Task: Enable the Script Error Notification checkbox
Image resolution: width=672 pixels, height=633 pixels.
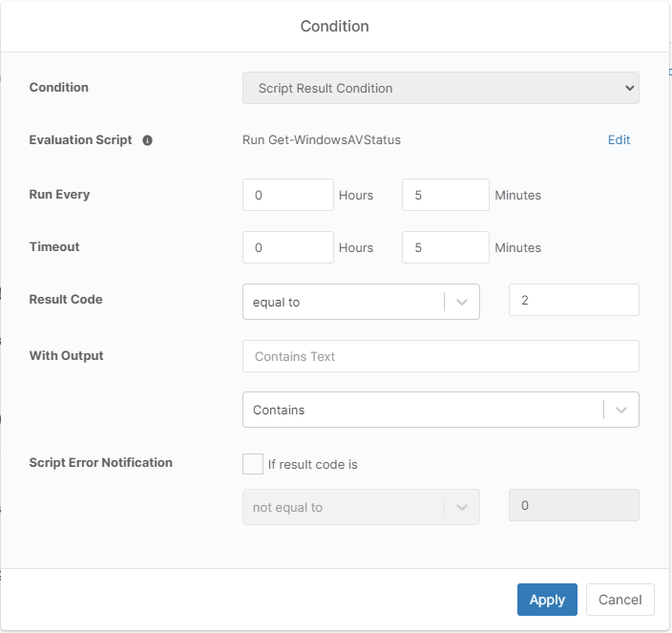Action: (253, 464)
